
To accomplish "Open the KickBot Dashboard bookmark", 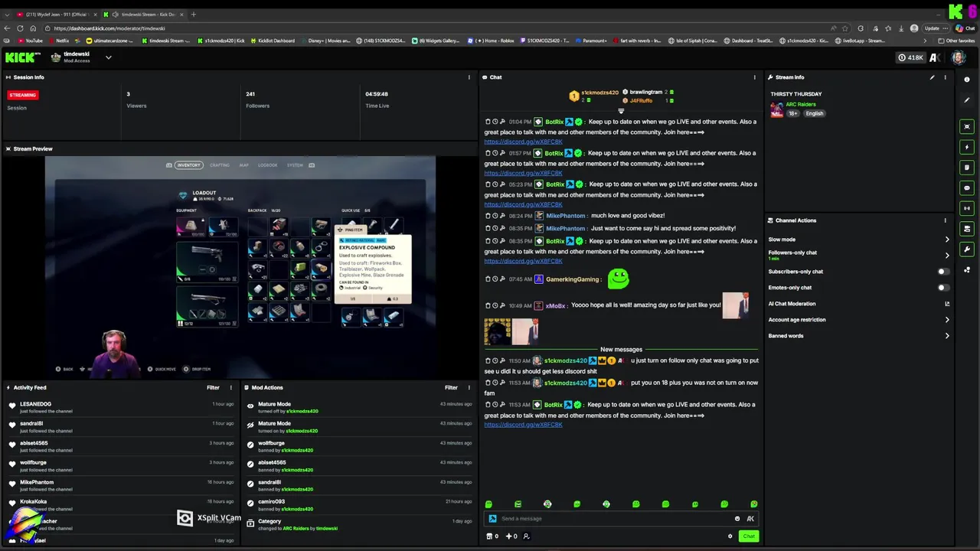I will coord(272,41).
